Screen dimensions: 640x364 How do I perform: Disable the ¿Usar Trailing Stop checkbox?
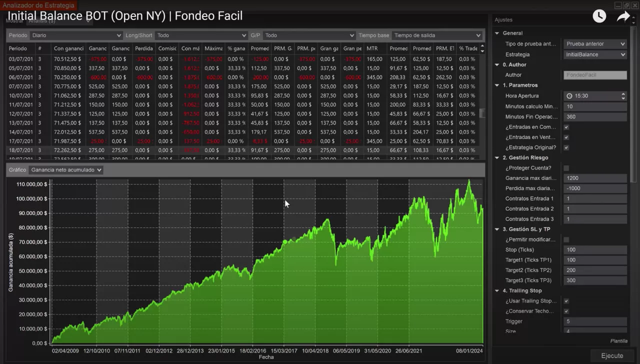[566, 301]
